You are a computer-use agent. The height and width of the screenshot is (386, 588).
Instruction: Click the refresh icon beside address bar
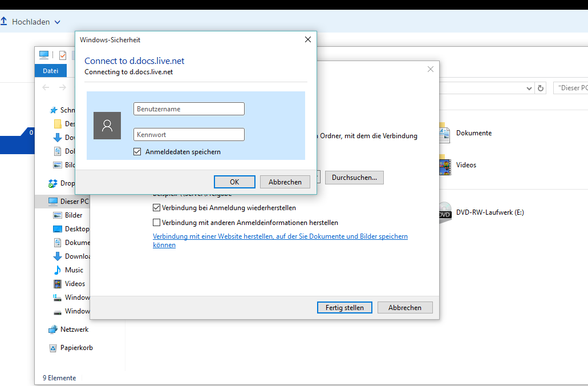pyautogui.click(x=541, y=89)
